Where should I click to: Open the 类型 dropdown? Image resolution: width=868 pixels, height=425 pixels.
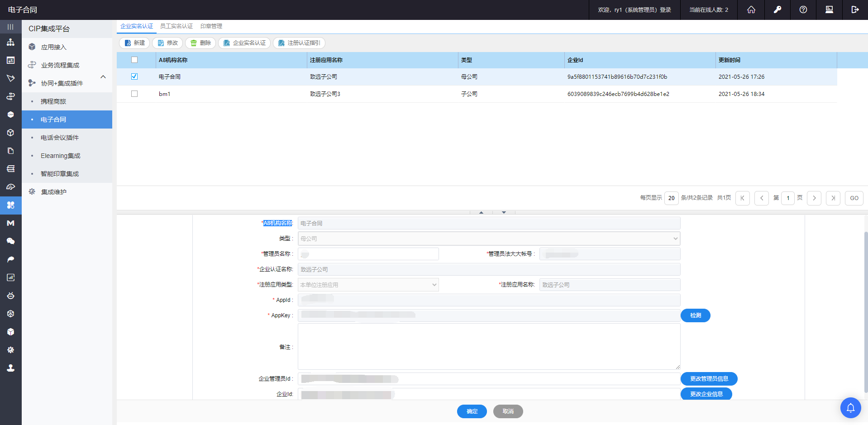pyautogui.click(x=489, y=239)
